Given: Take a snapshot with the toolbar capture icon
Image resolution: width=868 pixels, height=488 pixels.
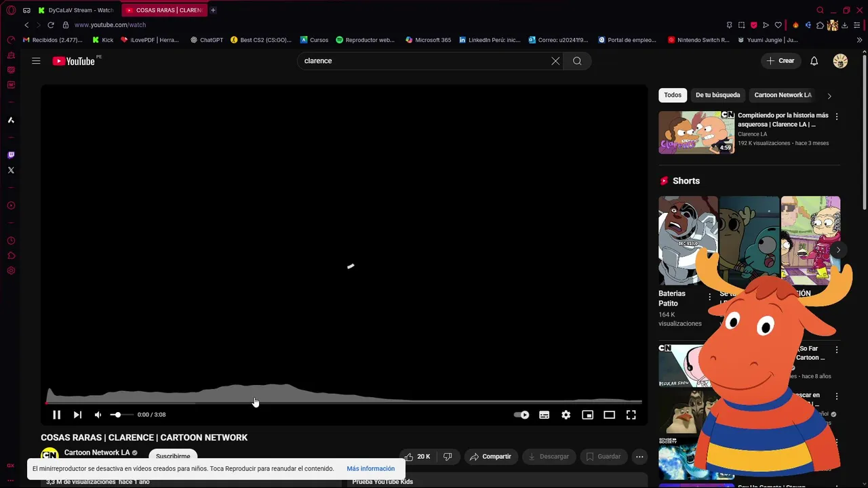Looking at the screenshot, I should click(741, 25).
